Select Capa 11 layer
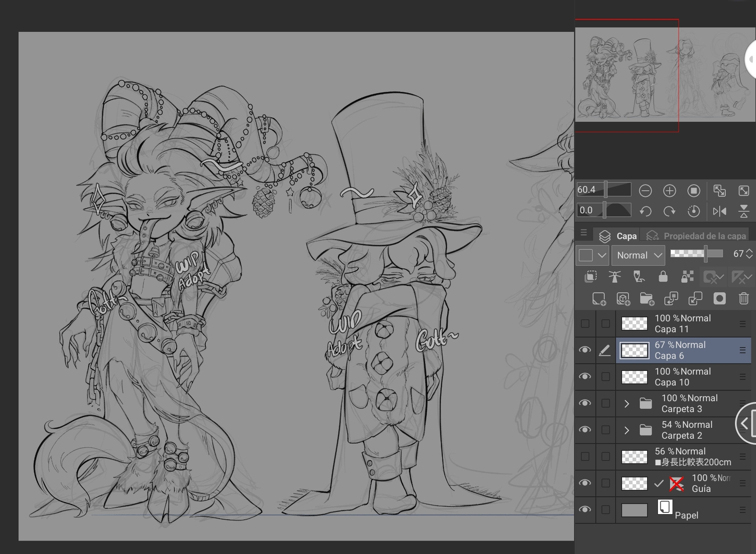This screenshot has height=554, width=756. 683,323
